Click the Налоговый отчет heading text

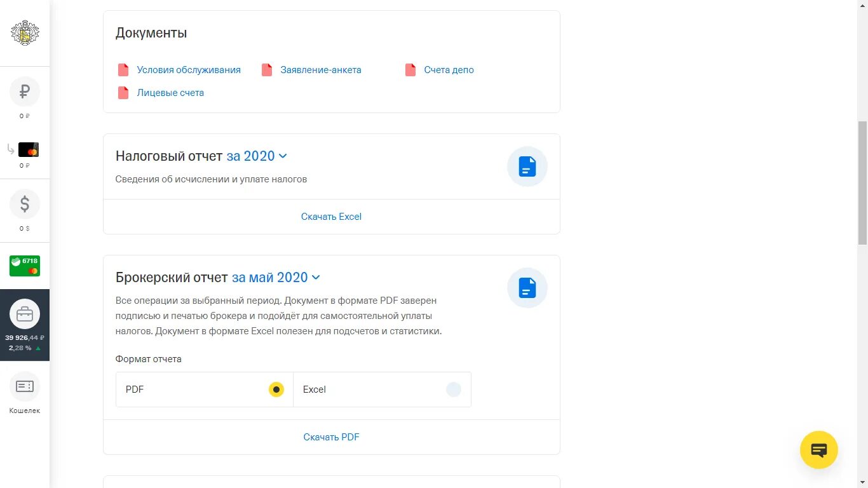point(169,156)
